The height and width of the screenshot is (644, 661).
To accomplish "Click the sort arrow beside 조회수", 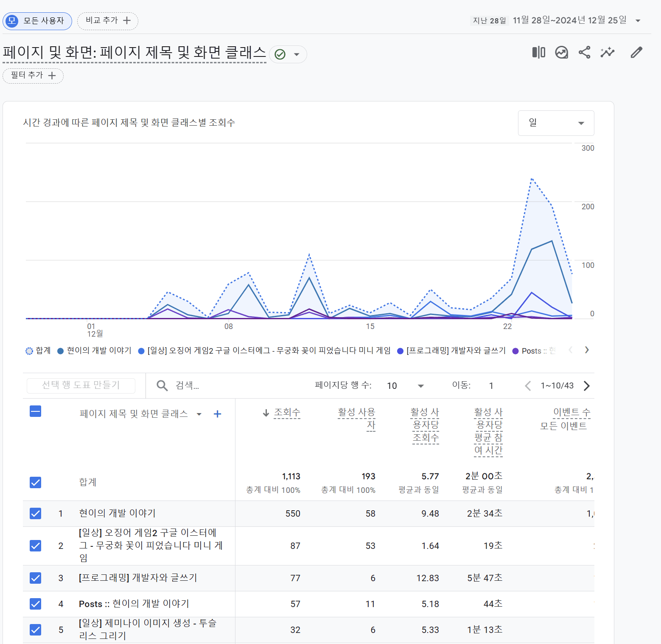I will coord(266,413).
